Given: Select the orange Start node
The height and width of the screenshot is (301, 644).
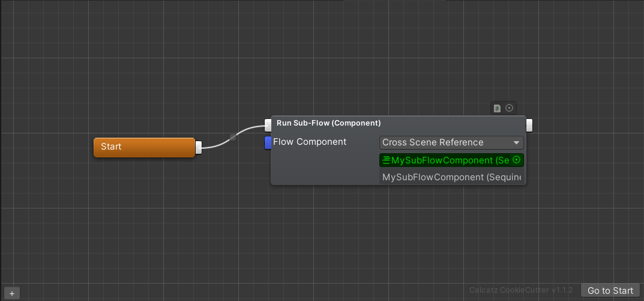Looking at the screenshot, I should click(144, 147).
